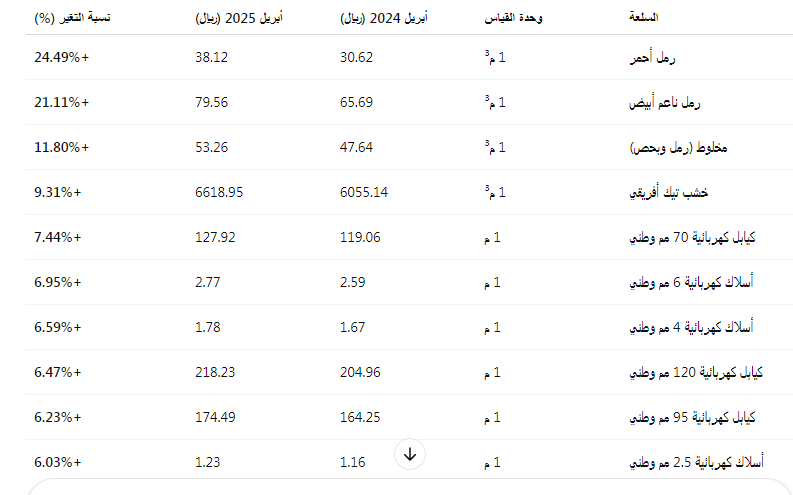This screenshot has height=495, width=793.
Task: Click the 6.03%+ change value
Action: click(57, 462)
